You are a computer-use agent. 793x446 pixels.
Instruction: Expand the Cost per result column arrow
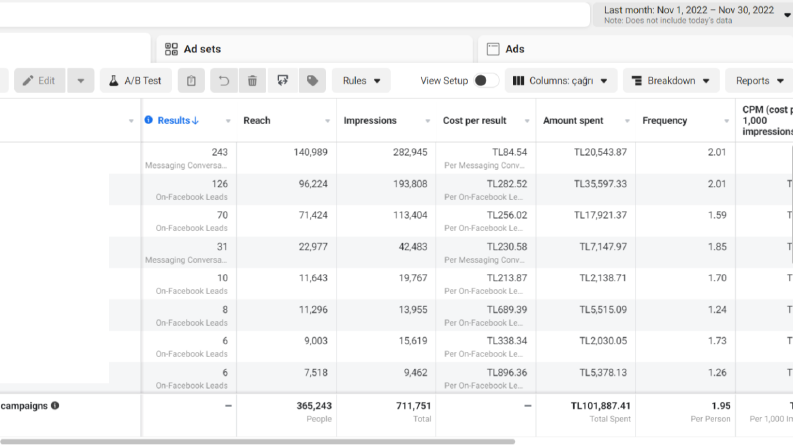click(527, 121)
